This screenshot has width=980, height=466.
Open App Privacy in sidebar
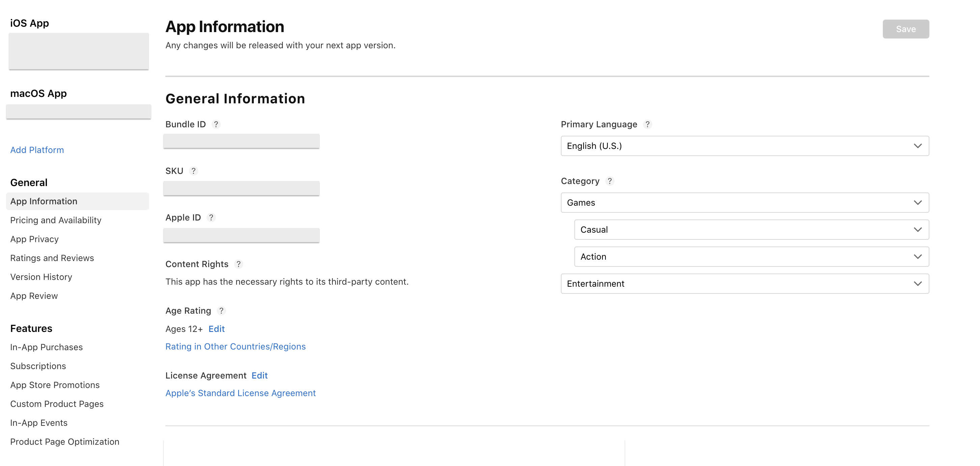34,239
